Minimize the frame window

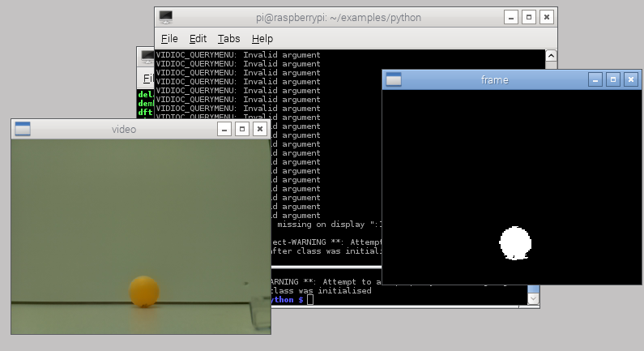point(595,79)
